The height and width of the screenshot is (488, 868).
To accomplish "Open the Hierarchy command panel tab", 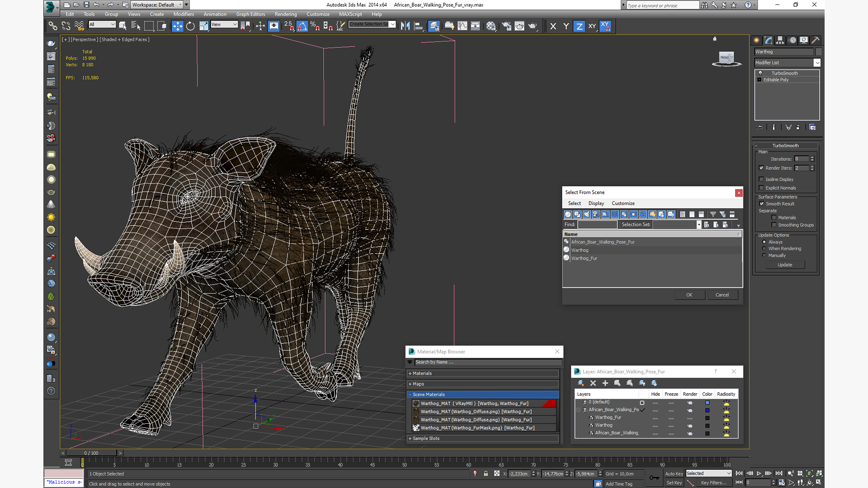I will click(x=780, y=40).
